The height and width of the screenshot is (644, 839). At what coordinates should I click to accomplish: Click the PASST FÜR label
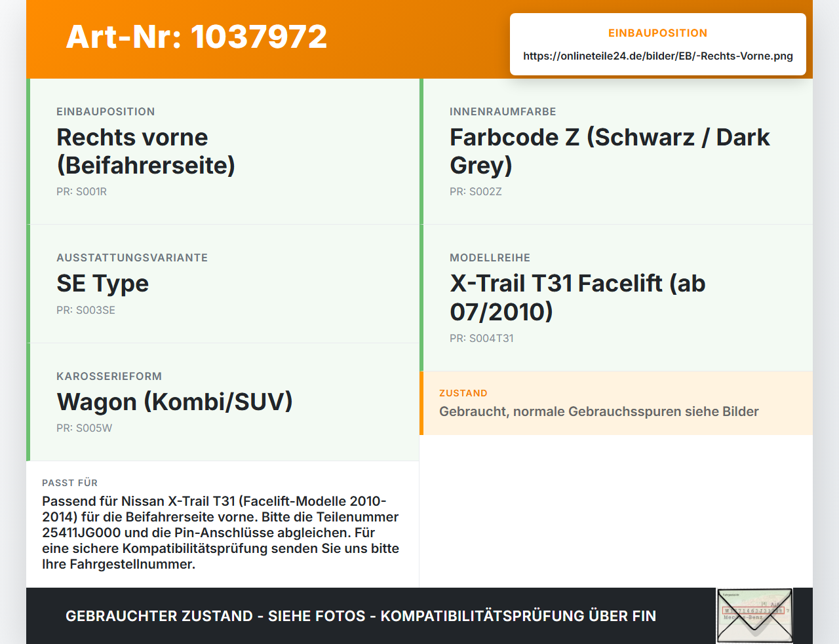click(x=69, y=483)
